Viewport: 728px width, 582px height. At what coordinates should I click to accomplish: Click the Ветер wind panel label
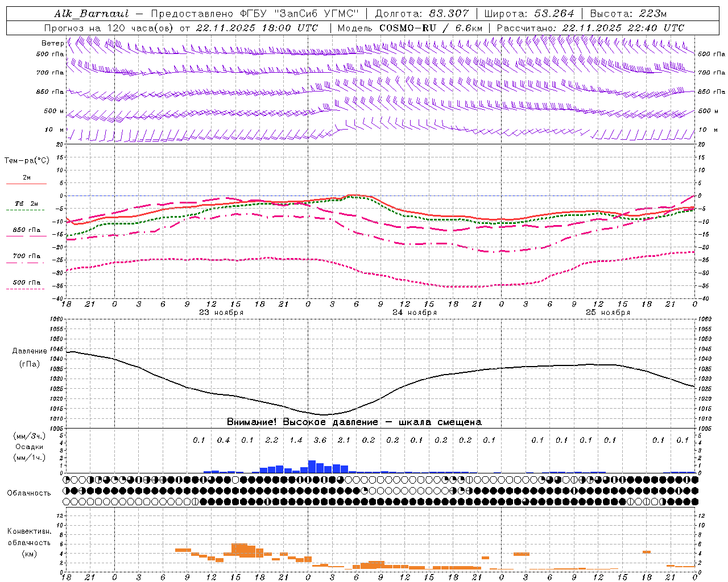pos(53,43)
